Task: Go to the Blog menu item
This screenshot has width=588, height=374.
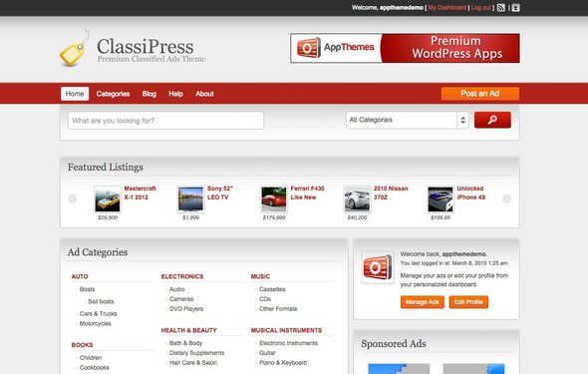Action: tap(148, 94)
